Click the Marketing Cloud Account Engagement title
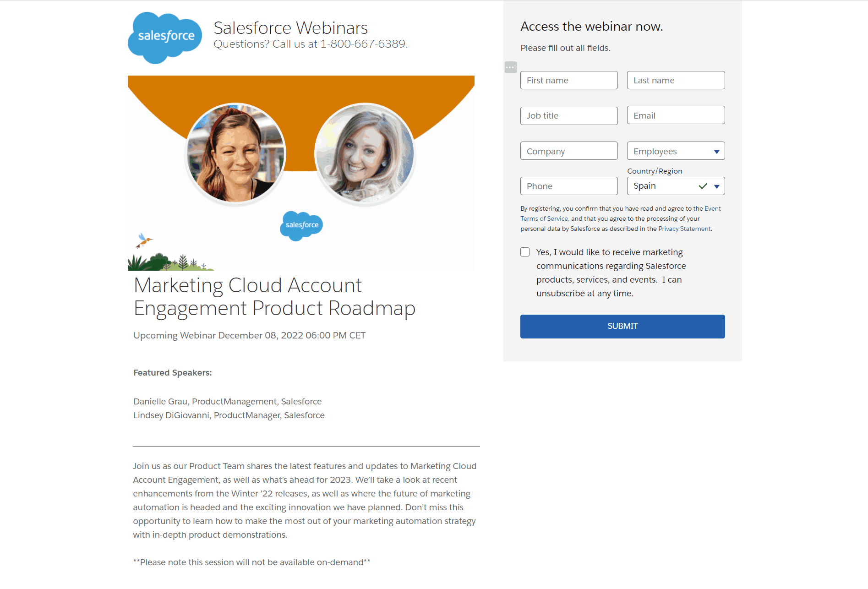 click(274, 296)
